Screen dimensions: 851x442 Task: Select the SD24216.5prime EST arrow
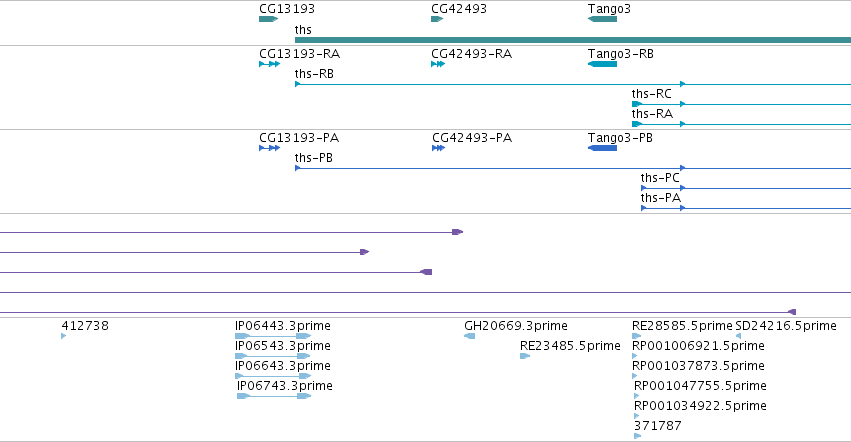tap(738, 336)
